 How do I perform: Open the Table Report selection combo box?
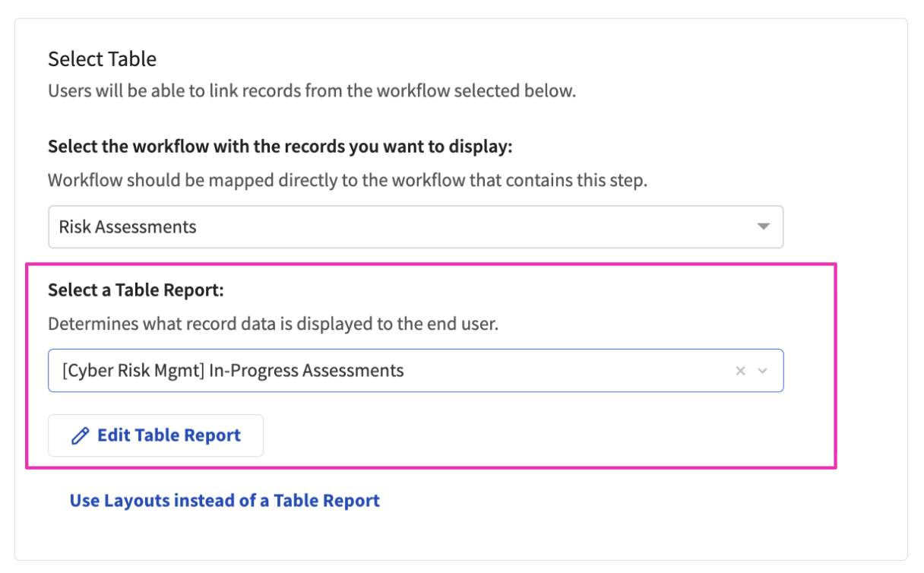click(x=415, y=371)
